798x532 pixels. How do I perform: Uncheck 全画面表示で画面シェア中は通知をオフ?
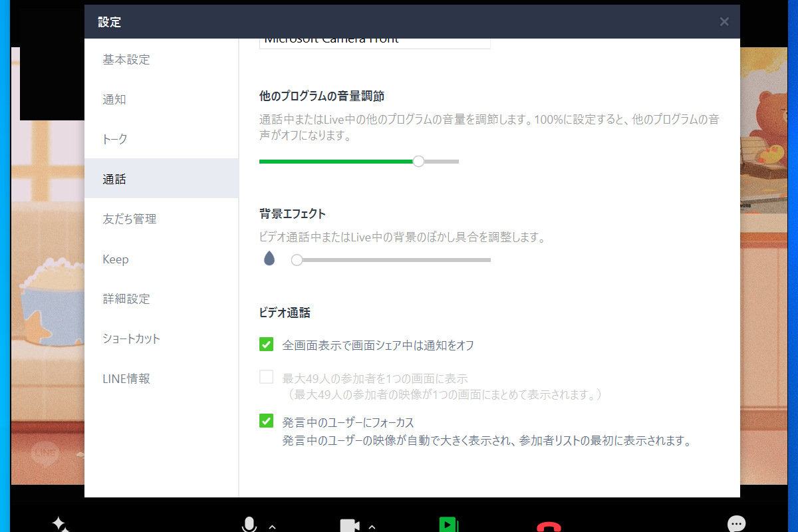pos(266,344)
